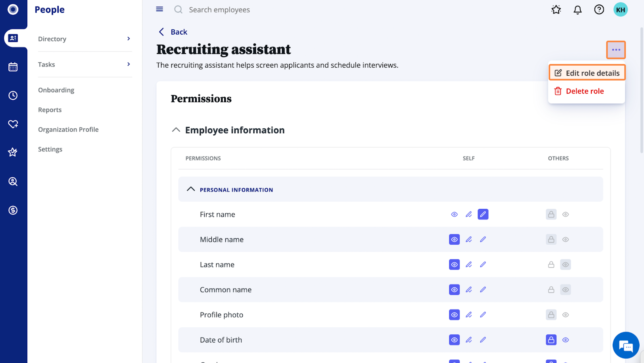Select Profile photo self edit pencil icon
644x363 pixels.
483,315
